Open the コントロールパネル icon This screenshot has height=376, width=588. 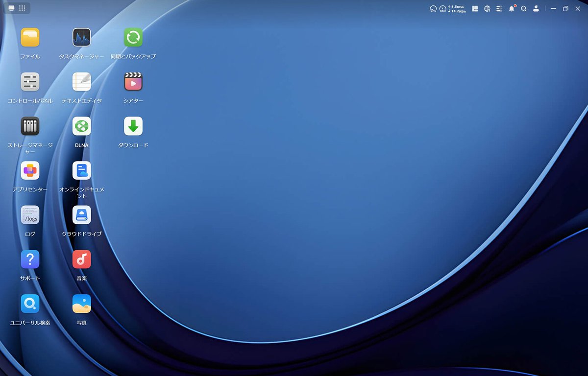click(x=30, y=82)
